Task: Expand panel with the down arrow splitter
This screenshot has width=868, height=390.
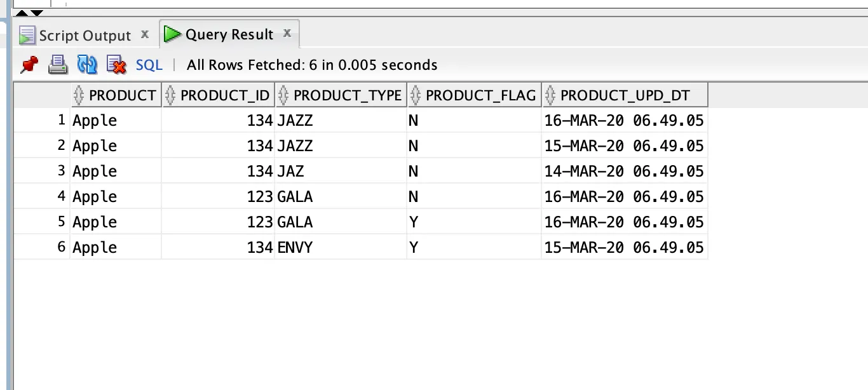Action: (x=37, y=13)
